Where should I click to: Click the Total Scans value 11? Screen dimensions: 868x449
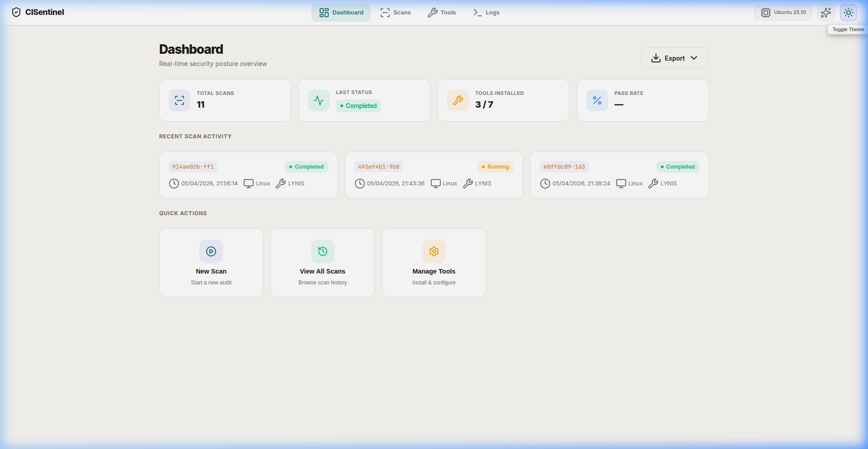[x=201, y=104]
